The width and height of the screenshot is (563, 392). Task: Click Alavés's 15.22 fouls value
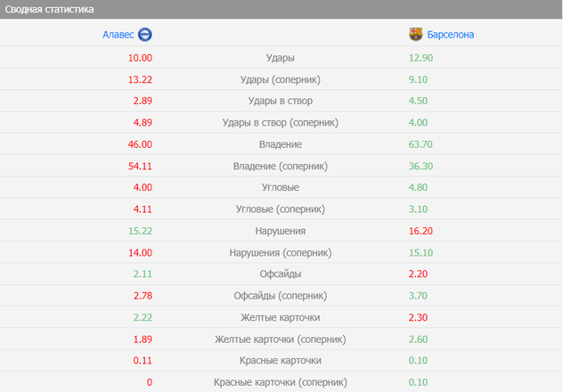coord(141,231)
